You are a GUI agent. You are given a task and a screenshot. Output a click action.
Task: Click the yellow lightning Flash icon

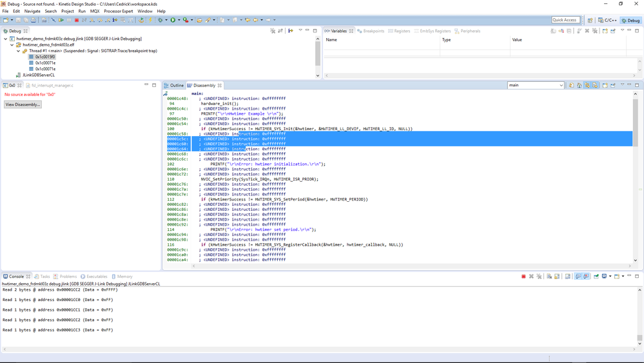coord(150,20)
